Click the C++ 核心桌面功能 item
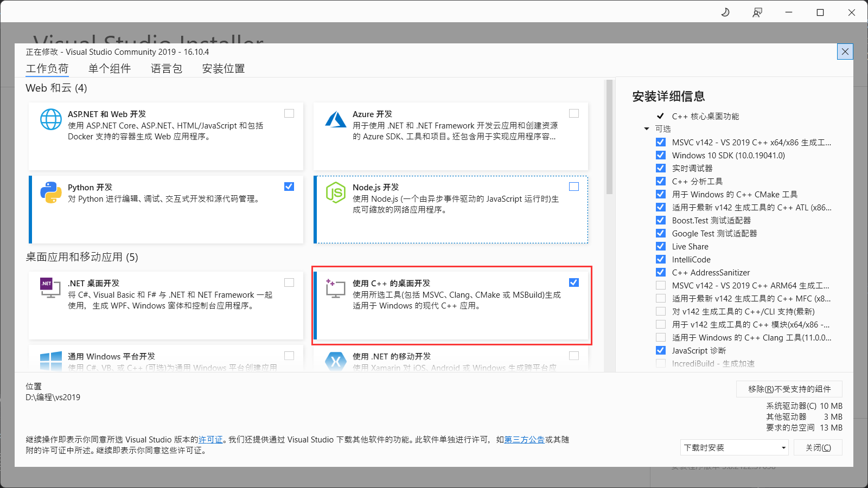 pyautogui.click(x=705, y=116)
